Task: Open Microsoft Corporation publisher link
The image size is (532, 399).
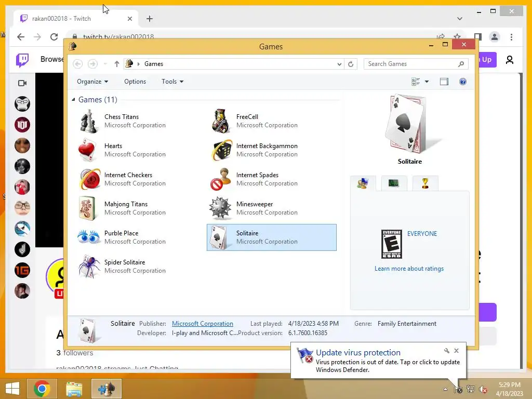Action: (x=203, y=324)
